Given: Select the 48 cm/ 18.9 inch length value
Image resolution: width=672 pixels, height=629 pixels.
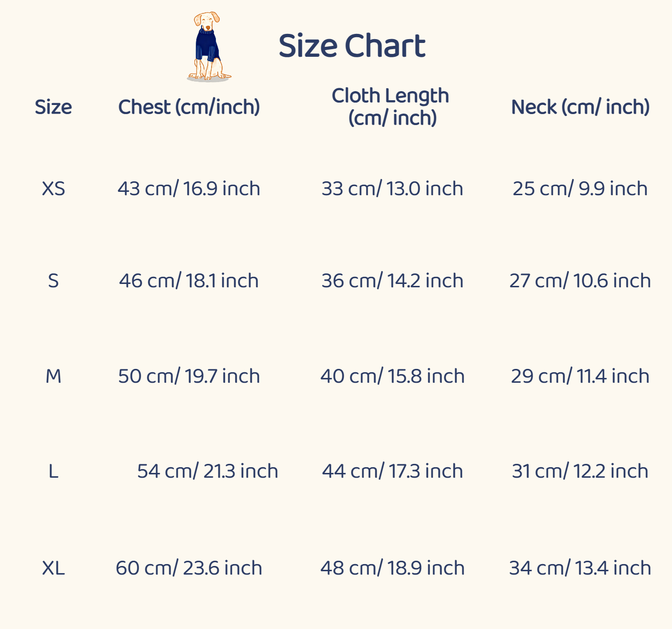Looking at the screenshot, I should pyautogui.click(x=392, y=568).
